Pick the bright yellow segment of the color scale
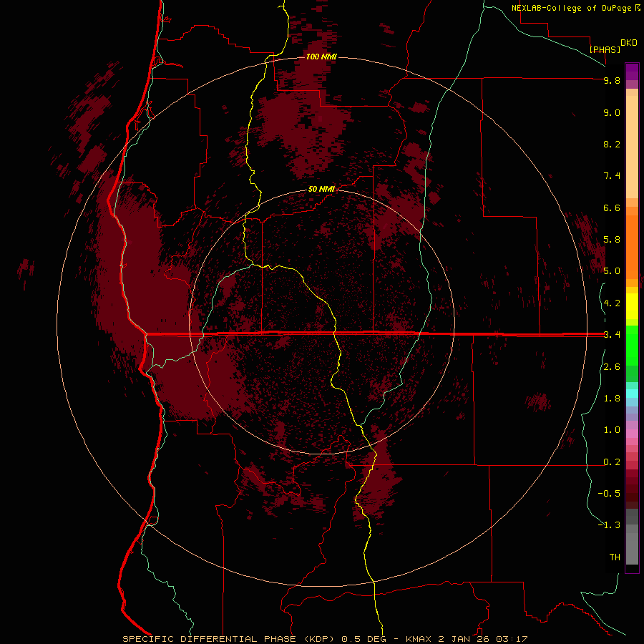This screenshot has width=644, height=644. (632, 306)
